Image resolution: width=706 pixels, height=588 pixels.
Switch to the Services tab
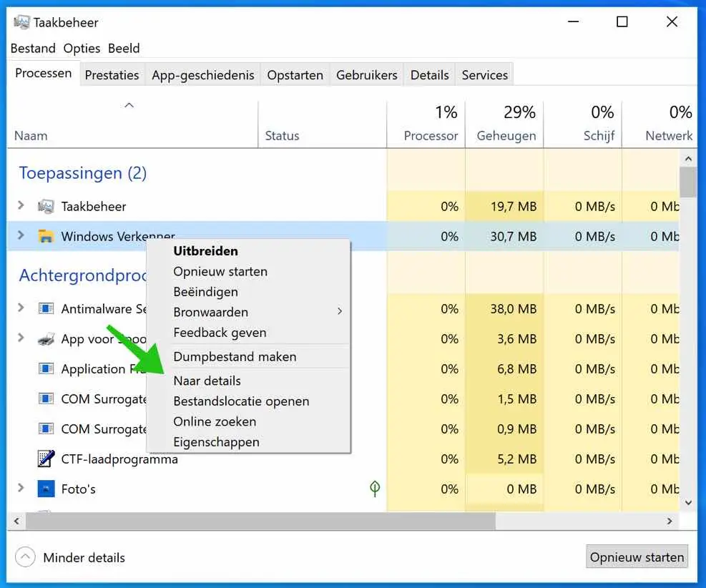484,74
